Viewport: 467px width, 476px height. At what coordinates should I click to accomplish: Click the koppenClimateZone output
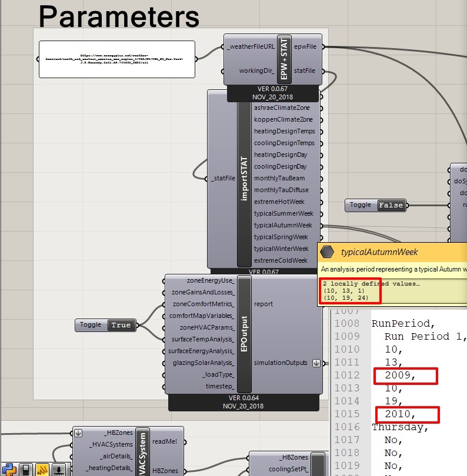(x=283, y=120)
